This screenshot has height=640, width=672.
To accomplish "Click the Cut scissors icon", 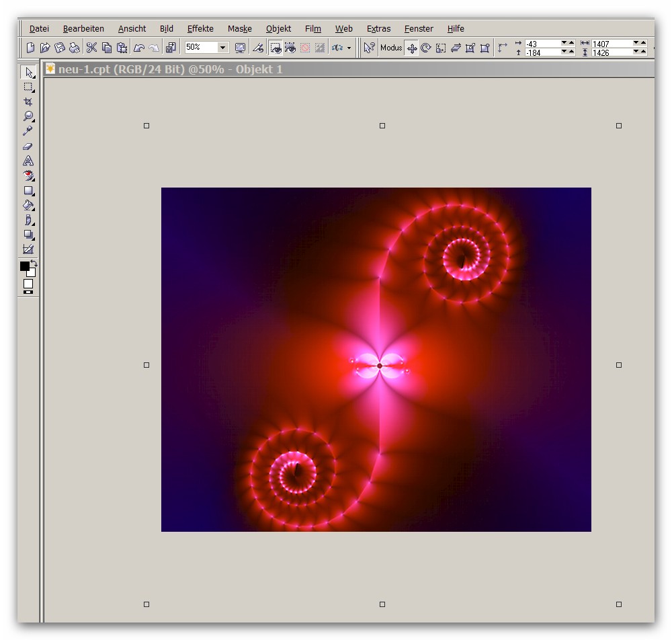I will point(91,48).
